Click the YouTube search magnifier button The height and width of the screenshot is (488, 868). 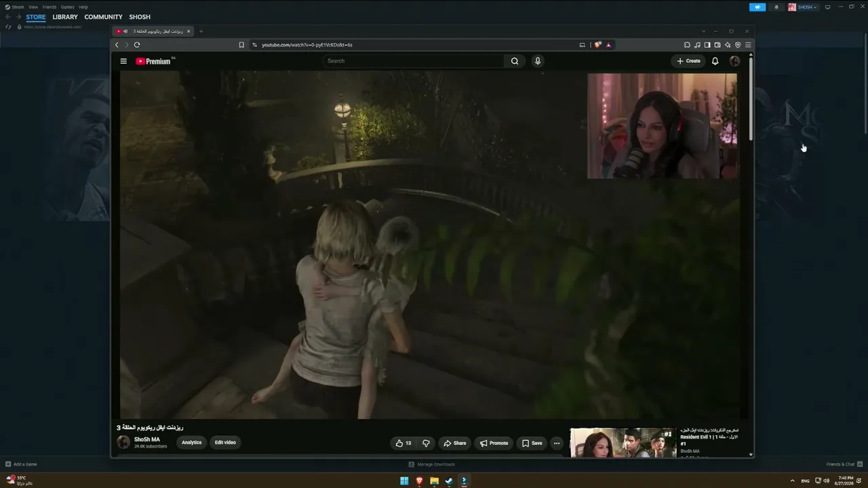[x=515, y=61]
